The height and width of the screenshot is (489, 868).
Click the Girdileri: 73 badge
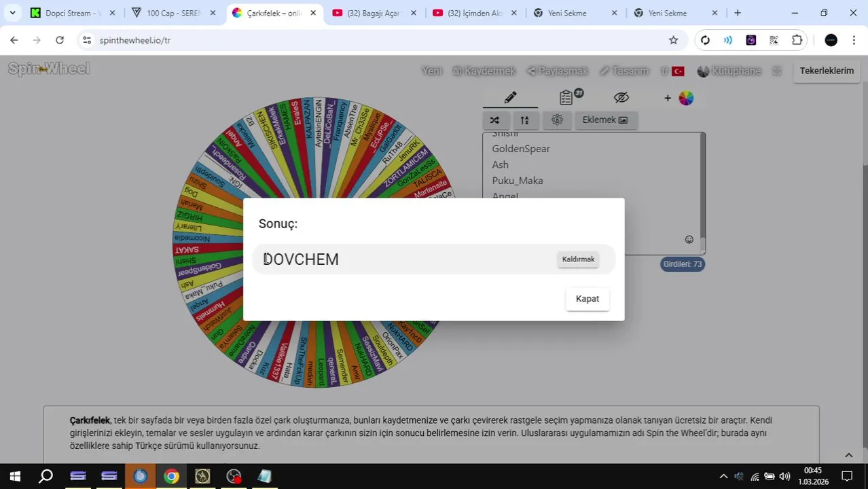point(683,264)
